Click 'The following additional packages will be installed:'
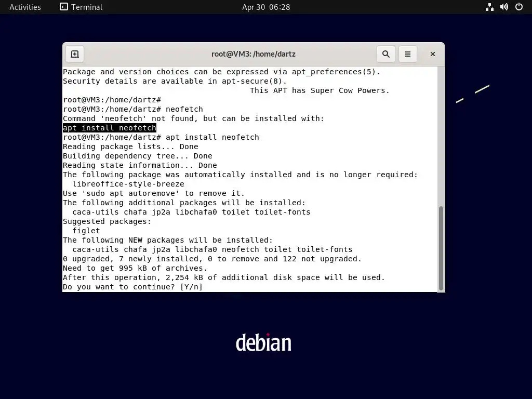Screen dimensions: 532x399 pyautogui.click(x=184, y=203)
